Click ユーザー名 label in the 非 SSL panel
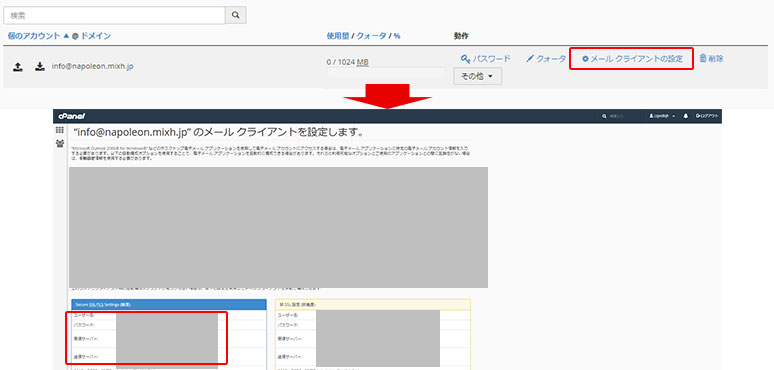This screenshot has height=370, width=774. click(x=287, y=315)
